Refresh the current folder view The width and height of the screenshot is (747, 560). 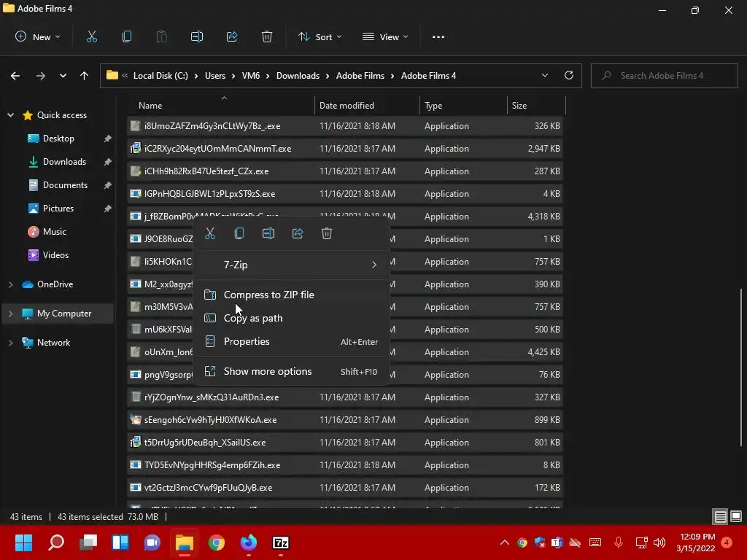pyautogui.click(x=569, y=75)
